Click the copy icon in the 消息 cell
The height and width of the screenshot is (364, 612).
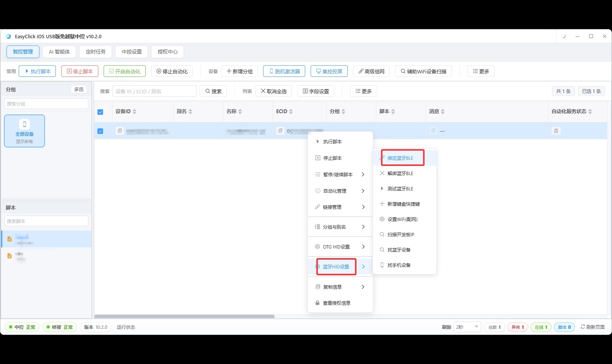pyautogui.click(x=433, y=131)
